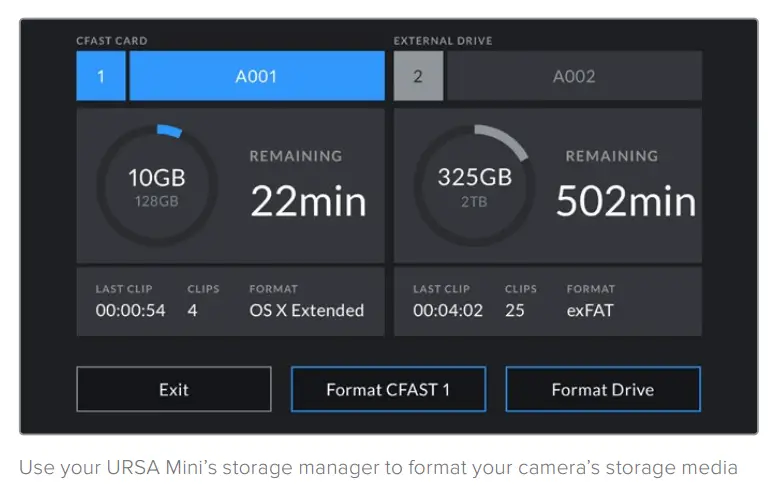Viewport: 771px width, 489px height.
Task: Click the 2TB capacity text
Action: click(x=474, y=201)
